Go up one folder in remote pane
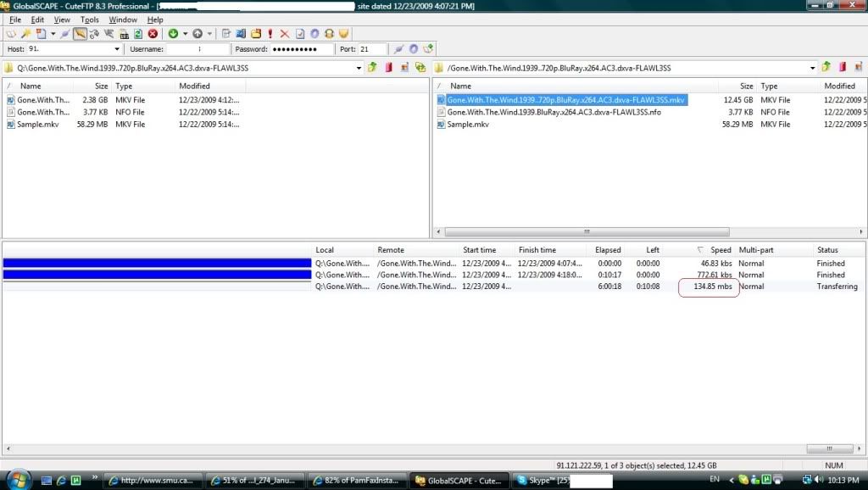This screenshot has height=490, width=868. click(826, 68)
